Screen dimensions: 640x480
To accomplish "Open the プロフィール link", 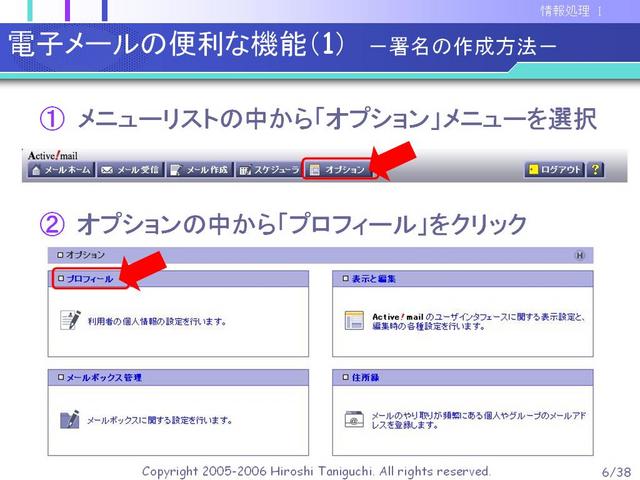I will pos(90,279).
